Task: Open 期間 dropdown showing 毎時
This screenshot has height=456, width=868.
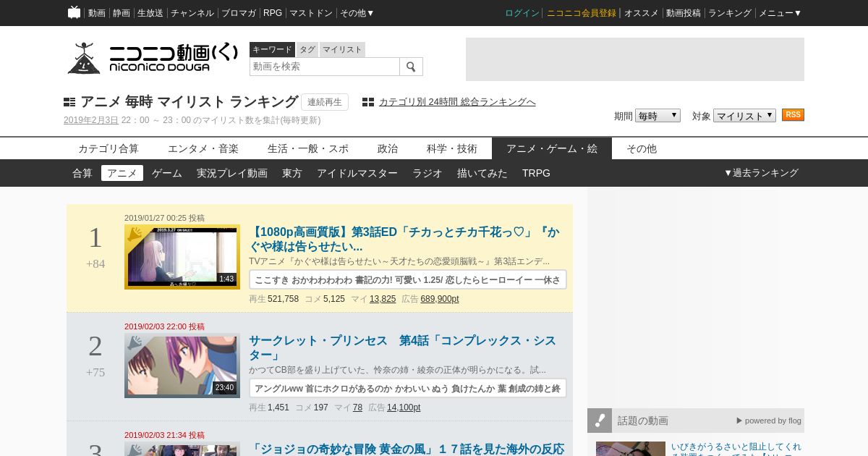Action: [x=658, y=115]
